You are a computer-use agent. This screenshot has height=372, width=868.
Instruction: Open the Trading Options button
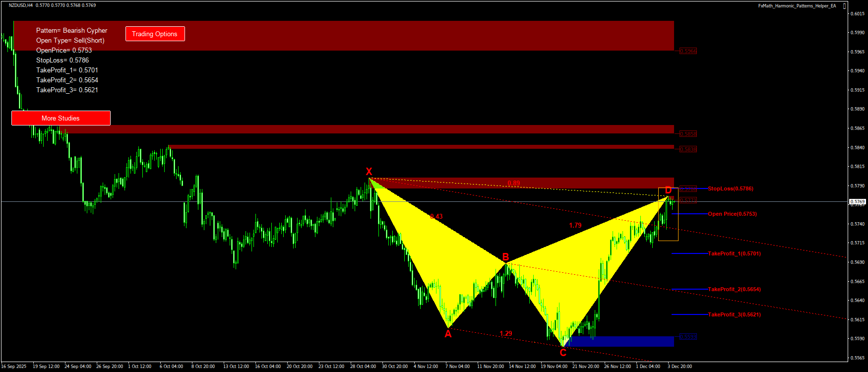click(155, 34)
